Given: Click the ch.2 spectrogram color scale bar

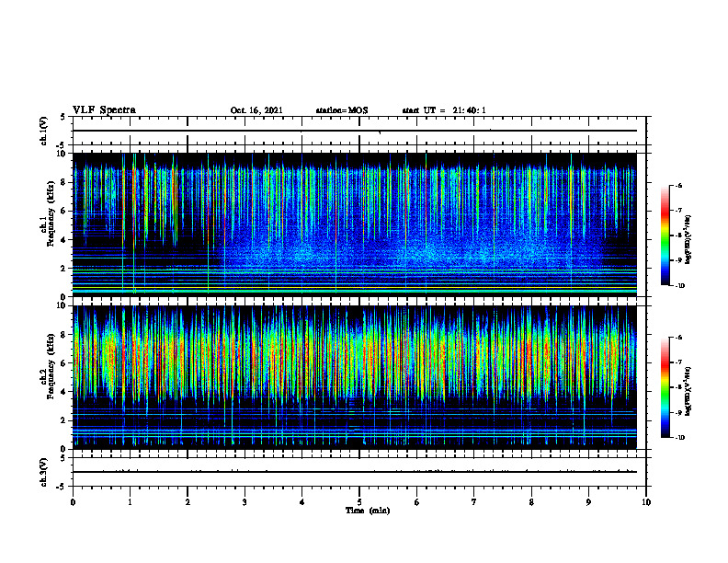Looking at the screenshot, I should coord(665,387).
